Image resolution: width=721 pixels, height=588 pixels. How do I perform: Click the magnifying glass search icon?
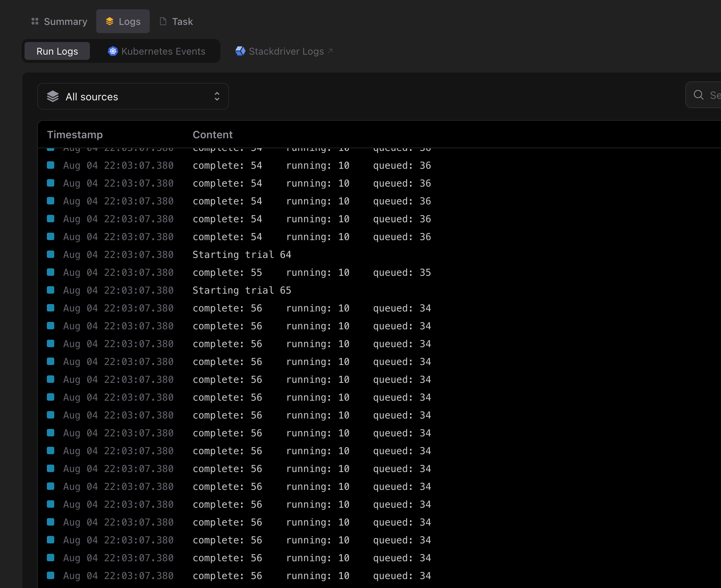[x=698, y=95]
